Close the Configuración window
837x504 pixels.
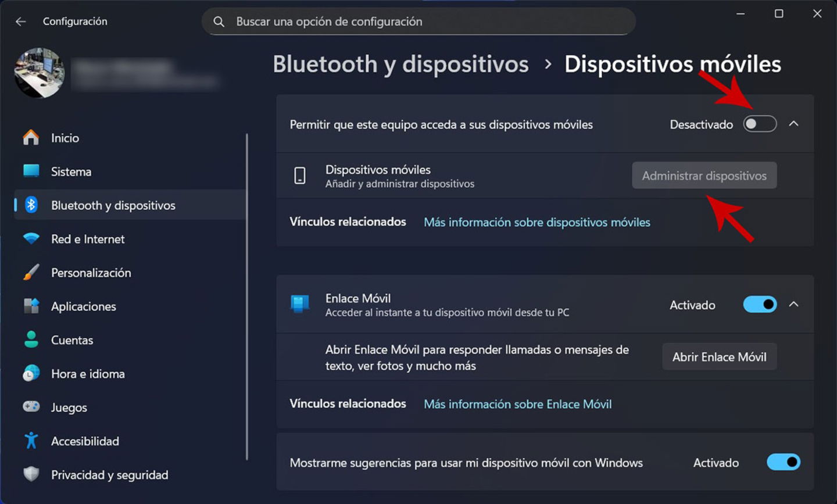coord(817,13)
